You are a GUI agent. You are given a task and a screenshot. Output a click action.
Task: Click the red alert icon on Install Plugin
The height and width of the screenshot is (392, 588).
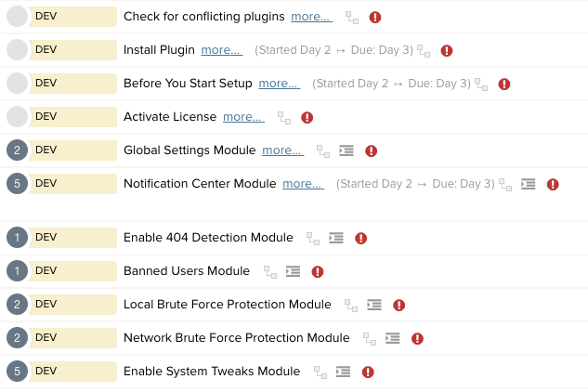(x=447, y=51)
